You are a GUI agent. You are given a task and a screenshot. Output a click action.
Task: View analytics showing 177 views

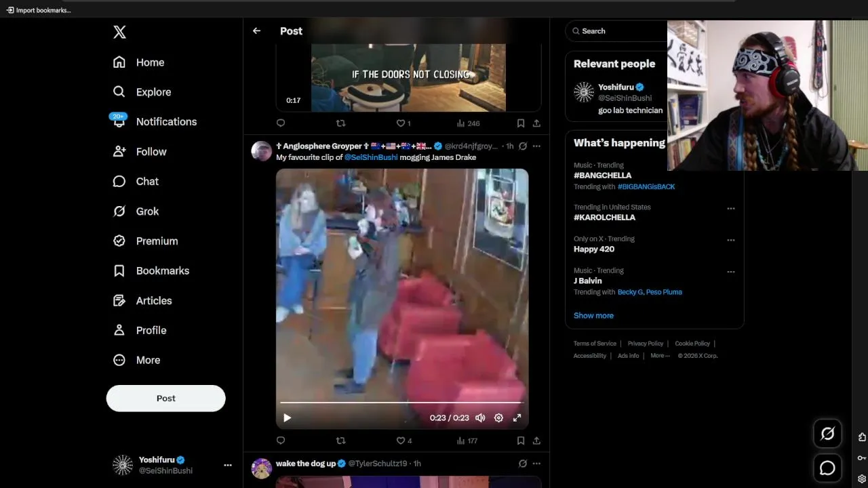(x=467, y=441)
